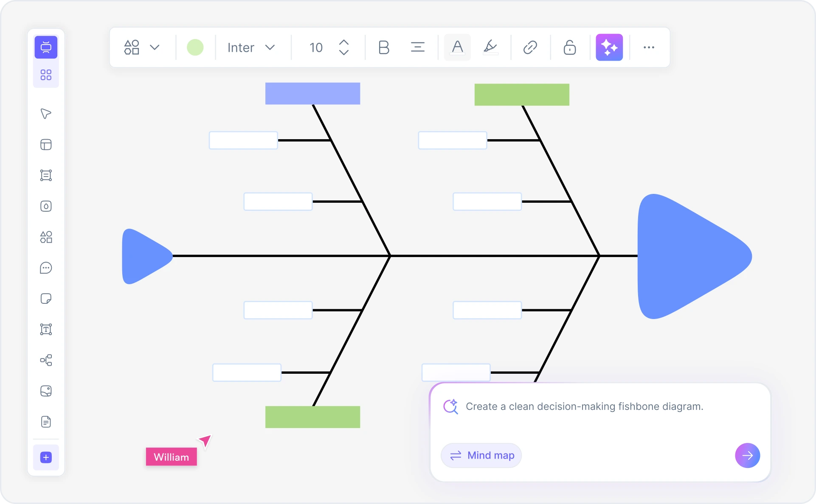Toggle the lock on the selection

[570, 48]
